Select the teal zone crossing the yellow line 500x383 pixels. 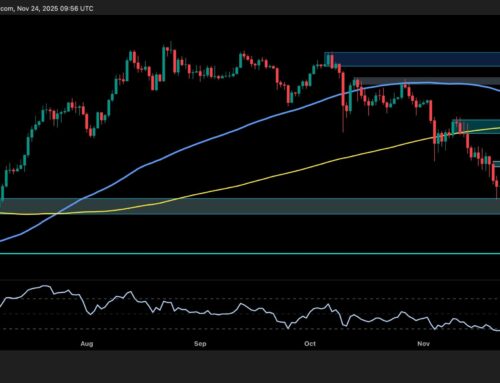coord(477,127)
